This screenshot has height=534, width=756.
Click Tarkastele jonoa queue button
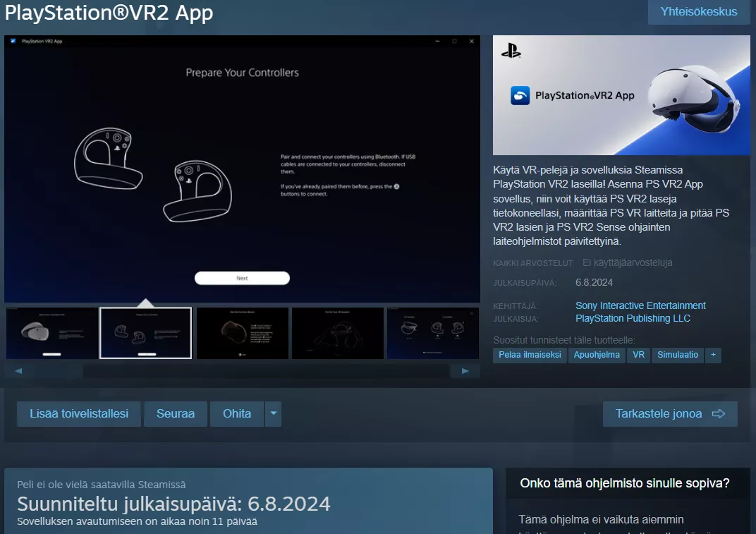click(670, 414)
